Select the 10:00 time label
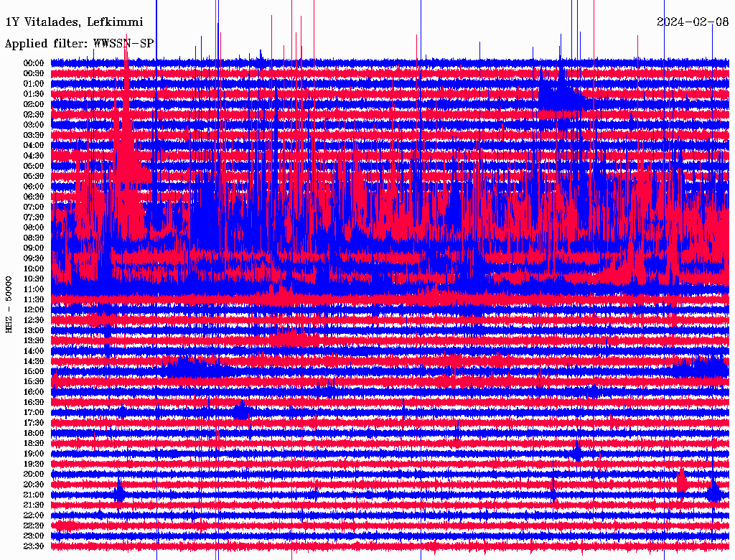The width and height of the screenshot is (735, 560). coord(34,269)
